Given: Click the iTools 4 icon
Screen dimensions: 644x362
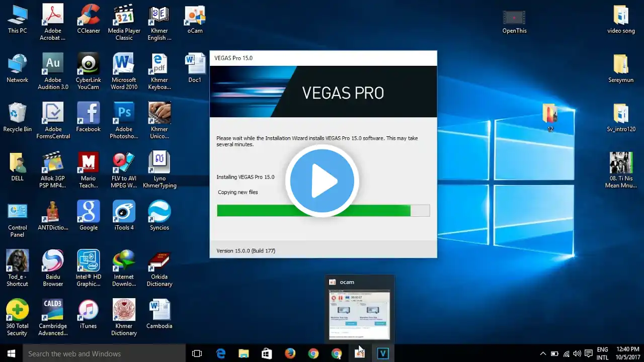Looking at the screenshot, I should tap(124, 216).
